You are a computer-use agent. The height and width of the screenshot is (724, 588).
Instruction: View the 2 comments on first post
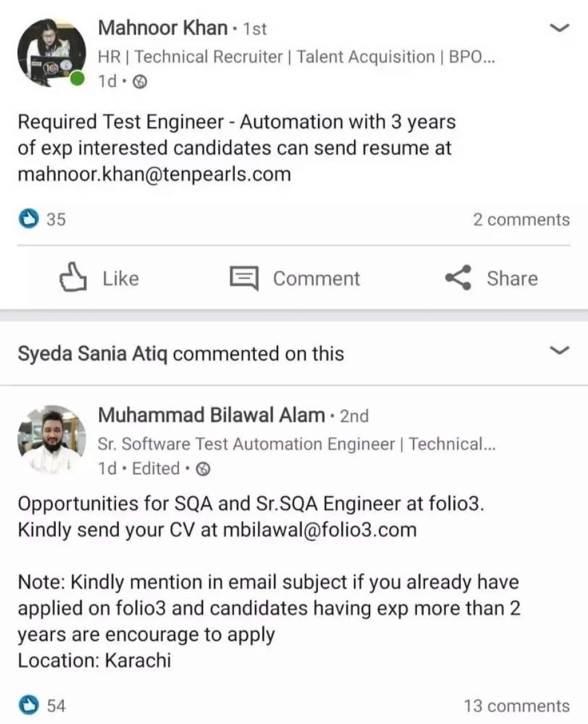tap(521, 219)
